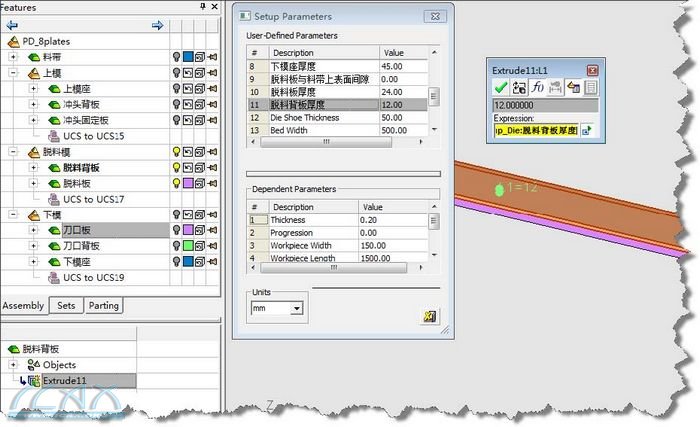Show 下模座 using its light bulb

click(x=176, y=261)
